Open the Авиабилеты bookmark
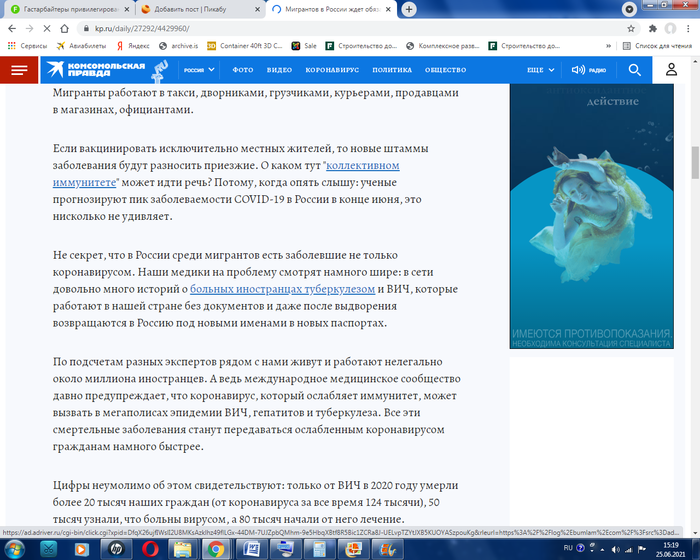Image resolution: width=700 pixels, height=560 pixels. [x=82, y=46]
